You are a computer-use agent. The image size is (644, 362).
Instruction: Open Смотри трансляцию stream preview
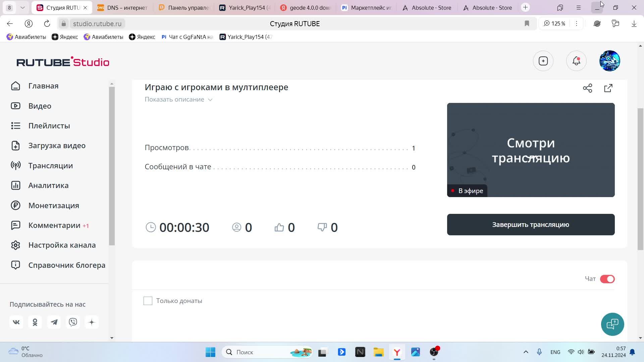click(x=530, y=150)
